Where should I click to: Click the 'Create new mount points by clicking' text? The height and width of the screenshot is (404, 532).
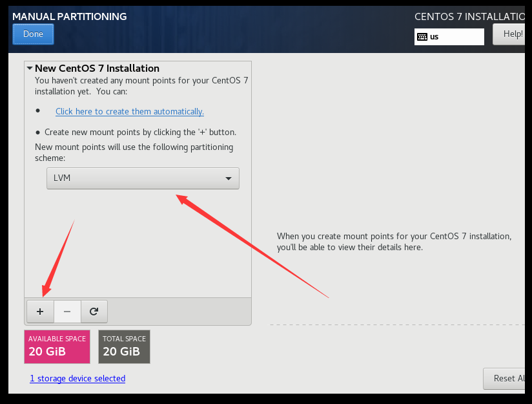(141, 132)
